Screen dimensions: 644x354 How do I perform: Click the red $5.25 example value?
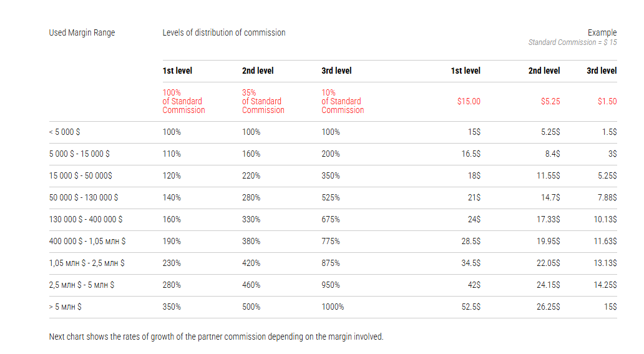tap(550, 101)
